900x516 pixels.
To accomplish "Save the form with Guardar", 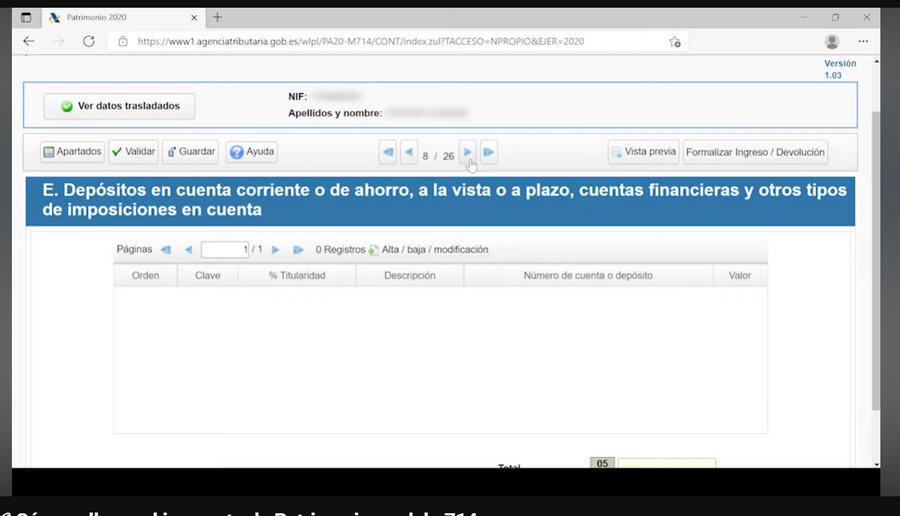I will tap(191, 152).
